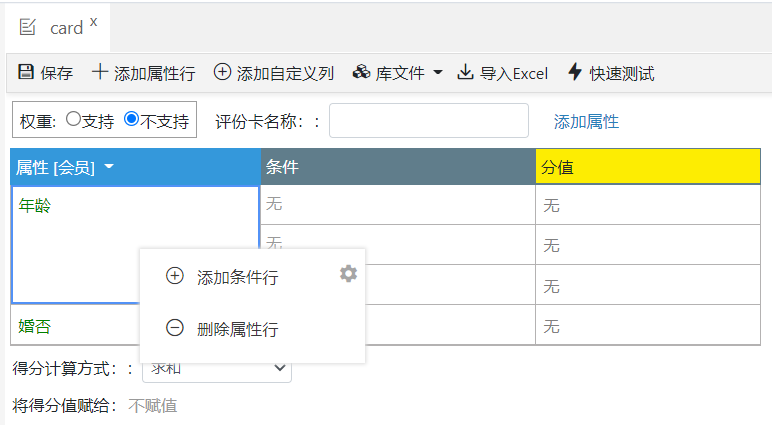Image resolution: width=772 pixels, height=425 pixels.
Task: Click the save floppy disk icon
Action: 26,72
